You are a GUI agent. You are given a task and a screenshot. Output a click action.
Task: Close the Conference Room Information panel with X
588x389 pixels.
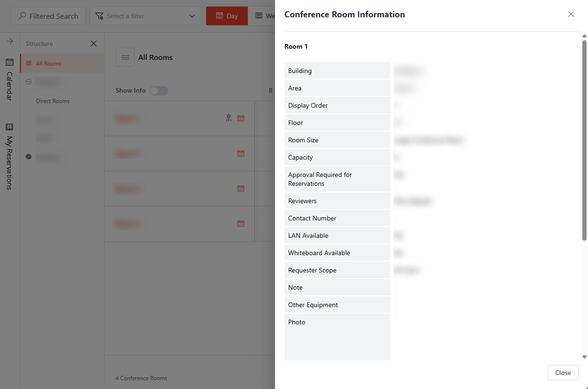pyautogui.click(x=571, y=14)
